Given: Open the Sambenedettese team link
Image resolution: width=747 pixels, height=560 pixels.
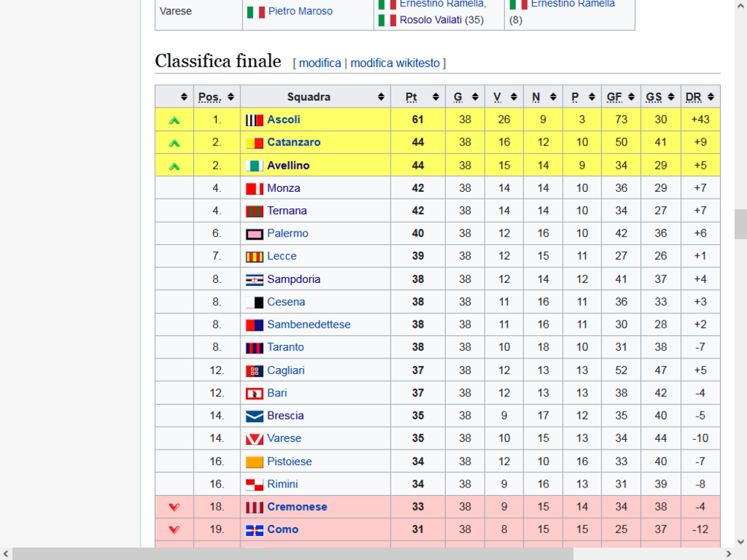Looking at the screenshot, I should [309, 325].
